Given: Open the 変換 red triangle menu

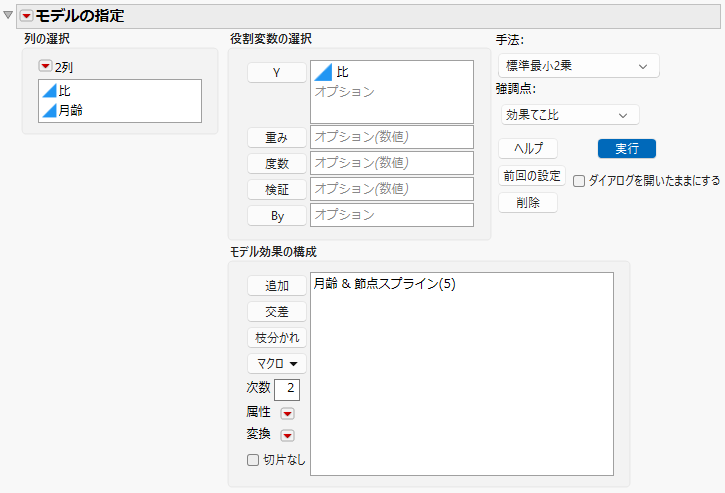Looking at the screenshot, I should [287, 435].
